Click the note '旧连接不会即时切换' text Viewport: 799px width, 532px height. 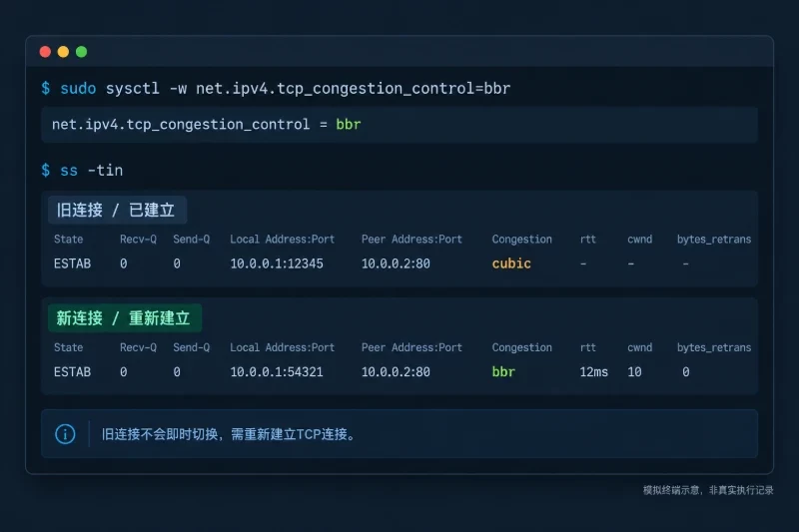pyautogui.click(x=160, y=434)
